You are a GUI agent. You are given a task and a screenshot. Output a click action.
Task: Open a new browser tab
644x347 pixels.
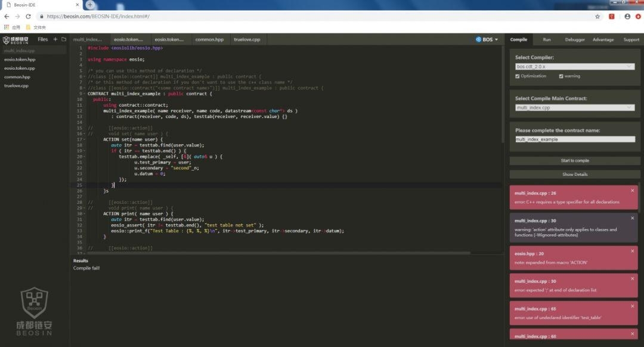(x=90, y=5)
